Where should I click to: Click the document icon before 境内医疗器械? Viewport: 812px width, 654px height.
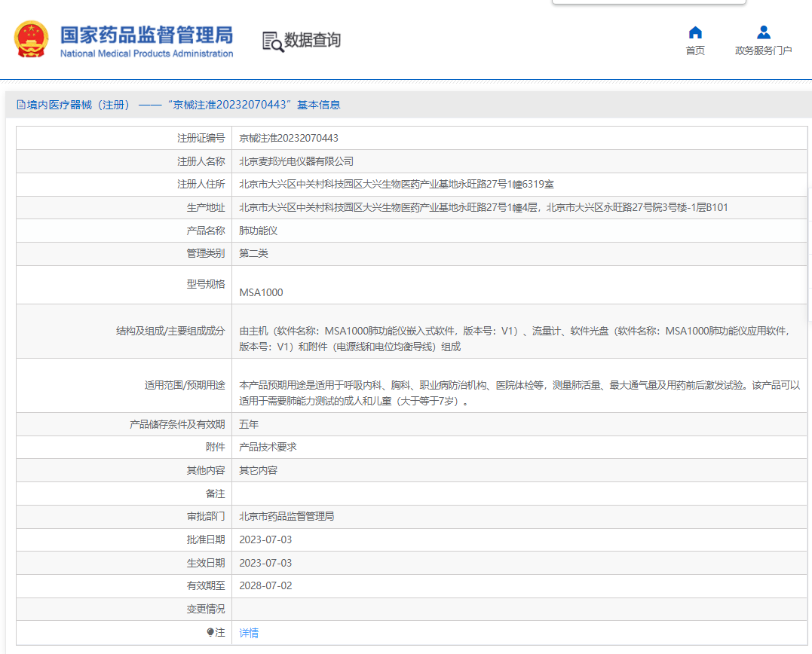(x=20, y=105)
